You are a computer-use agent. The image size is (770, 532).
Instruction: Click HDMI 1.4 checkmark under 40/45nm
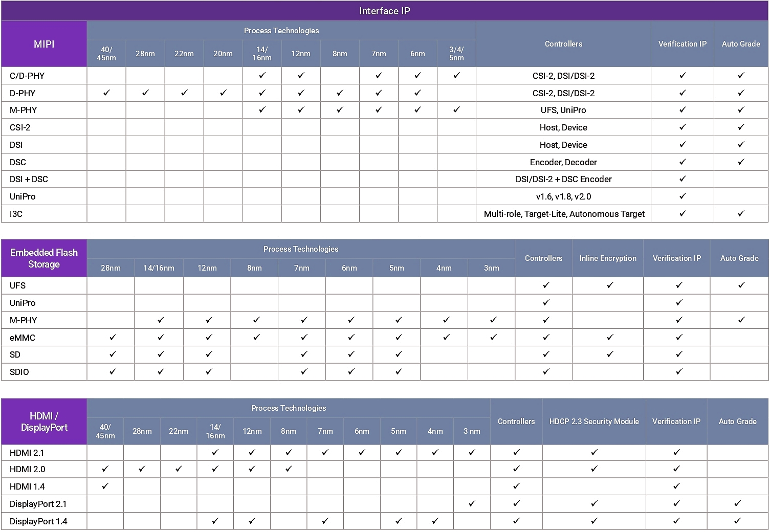click(x=105, y=486)
